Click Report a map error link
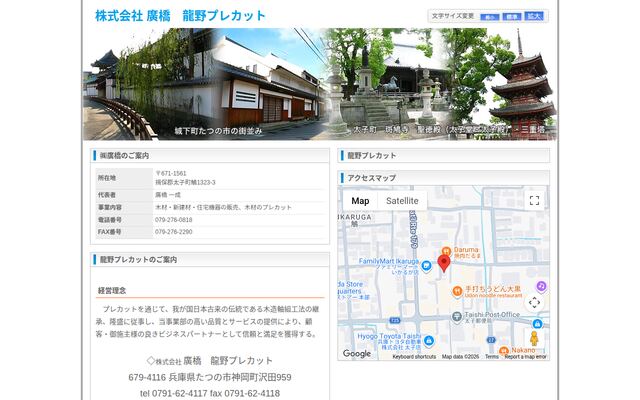 point(525,356)
